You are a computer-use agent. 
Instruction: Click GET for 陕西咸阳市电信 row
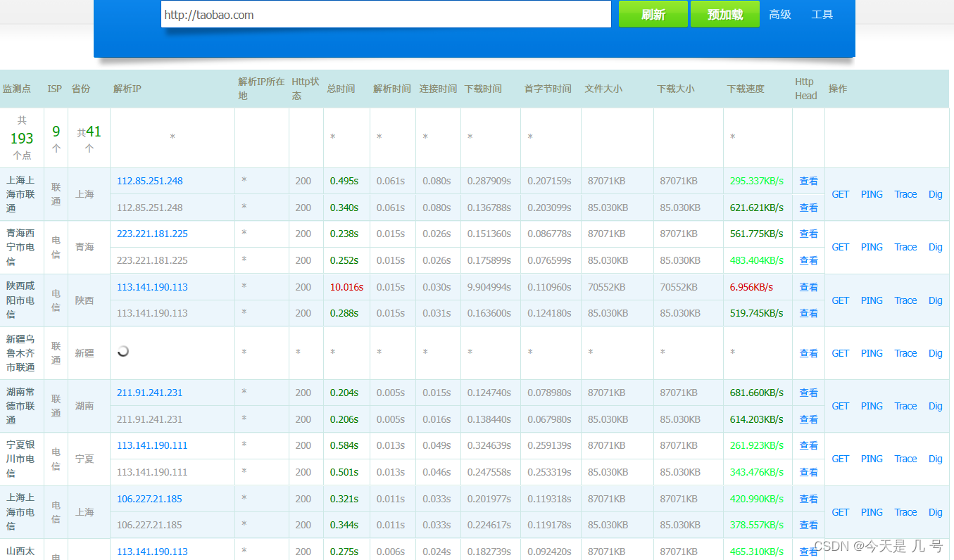(841, 300)
